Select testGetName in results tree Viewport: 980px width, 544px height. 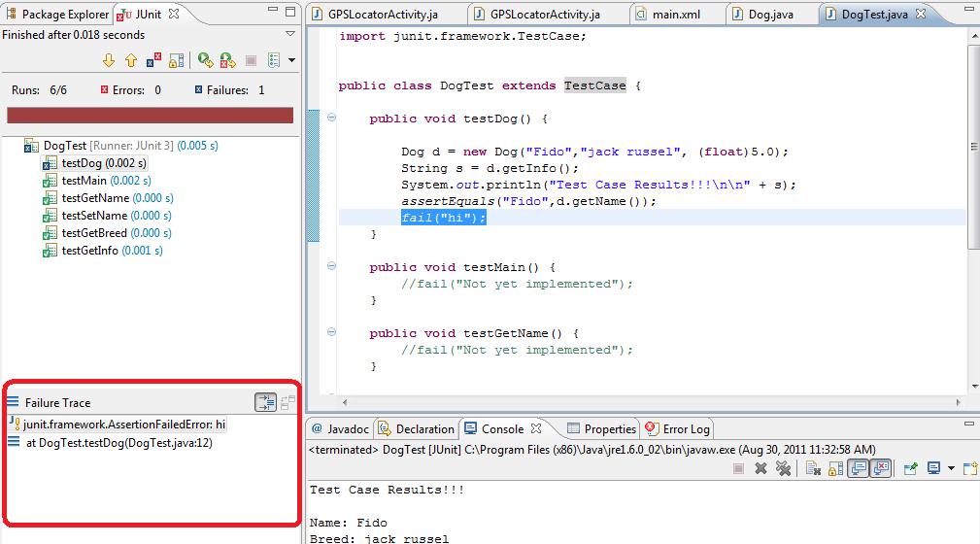108,198
